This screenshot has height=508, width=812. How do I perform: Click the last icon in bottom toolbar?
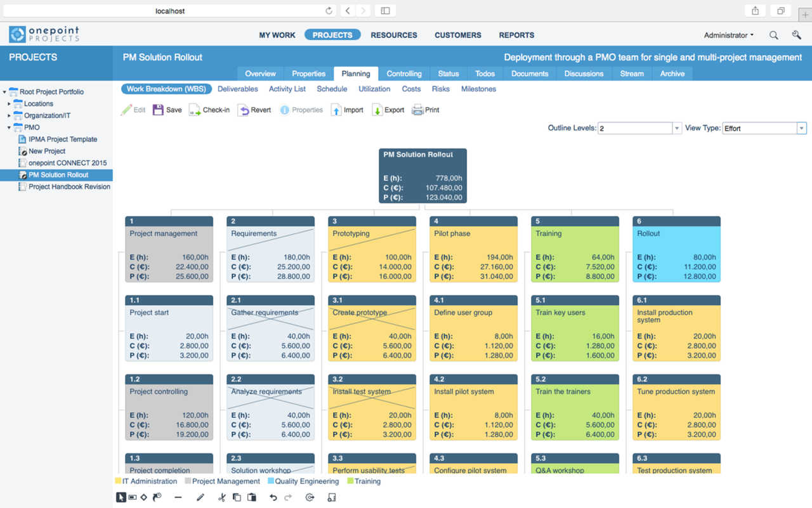click(331, 497)
